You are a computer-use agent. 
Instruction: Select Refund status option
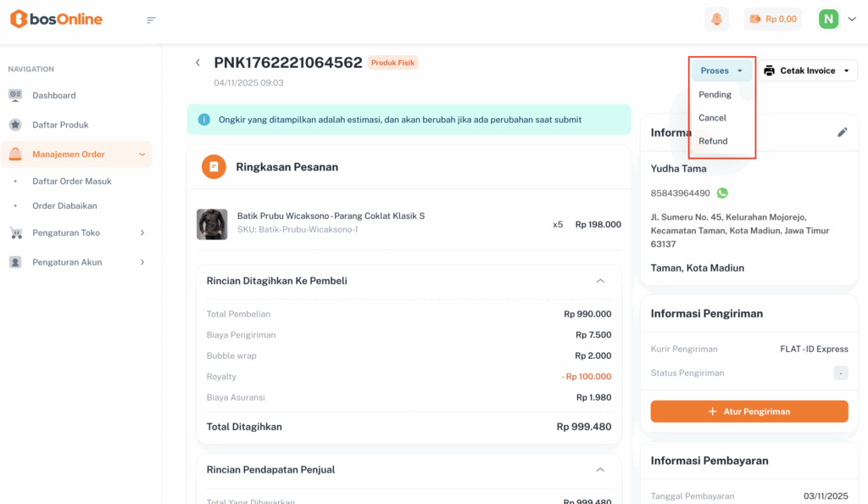tap(713, 141)
